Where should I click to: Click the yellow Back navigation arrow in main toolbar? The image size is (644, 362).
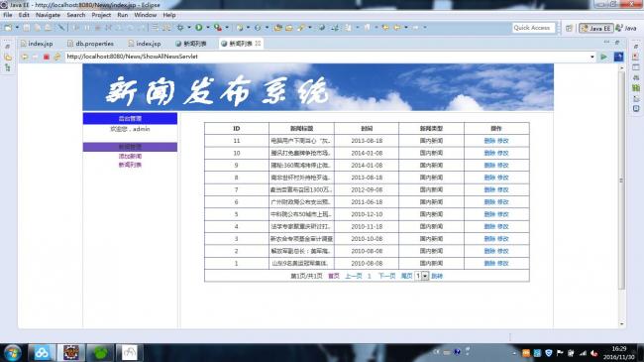[x=385, y=28]
